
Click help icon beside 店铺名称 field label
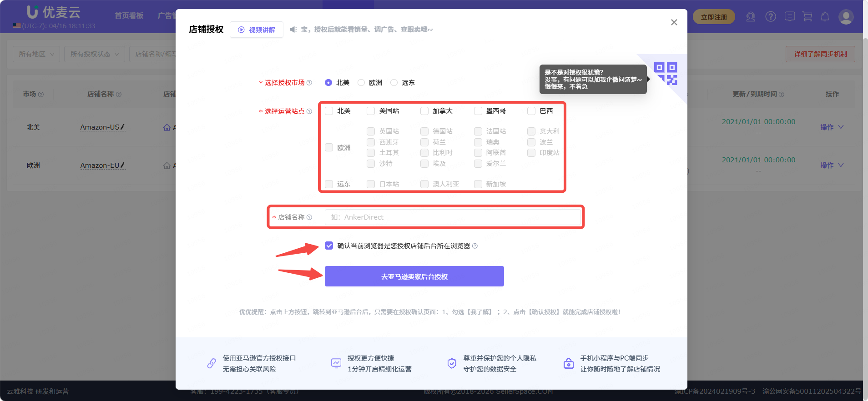pos(309,217)
